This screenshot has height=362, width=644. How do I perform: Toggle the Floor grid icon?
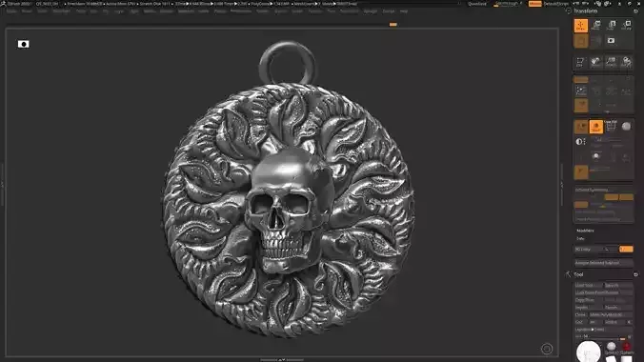tap(581, 90)
